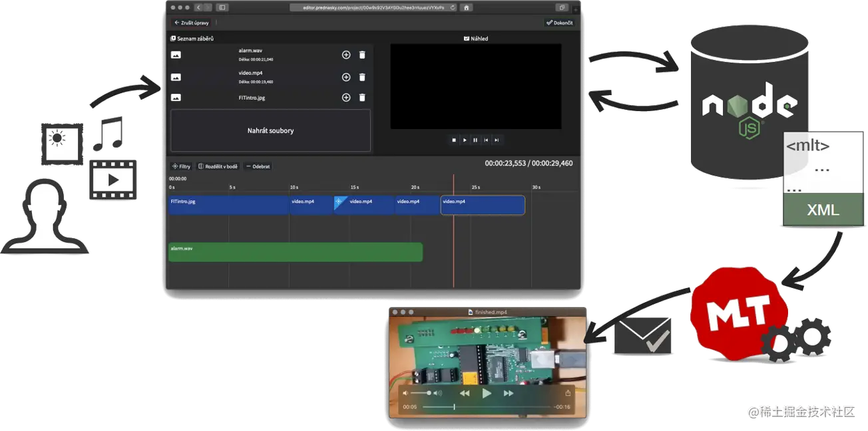
Task: Click the thumbnail icon beside alarm.wav
Action: [x=176, y=55]
